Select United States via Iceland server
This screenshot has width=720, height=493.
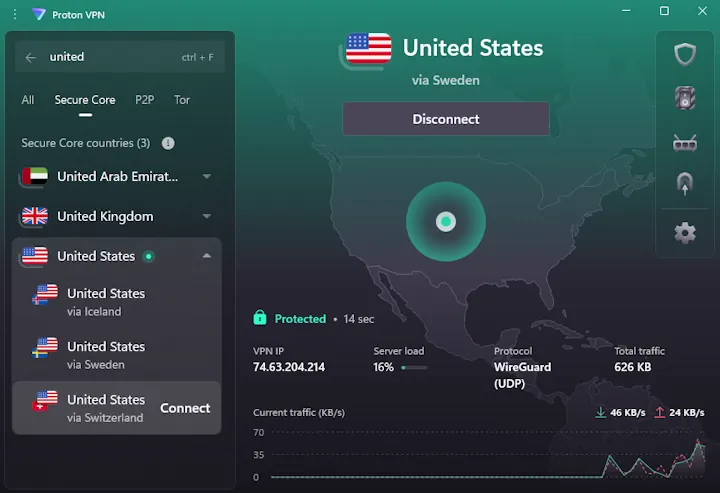[x=117, y=302]
